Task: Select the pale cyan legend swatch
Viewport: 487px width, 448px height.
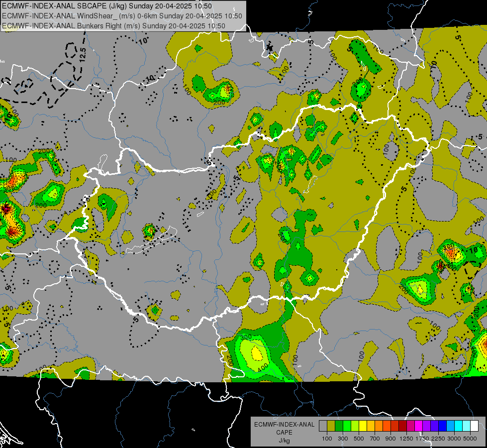Action: tap(467, 426)
